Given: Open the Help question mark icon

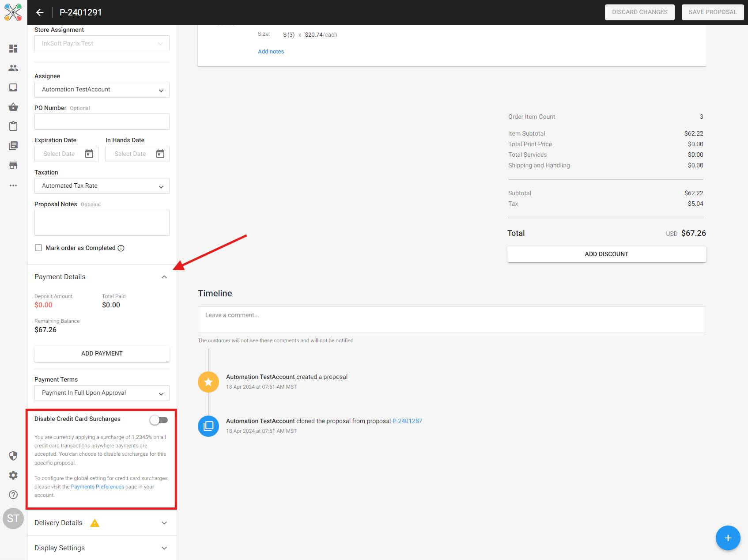Looking at the screenshot, I should (13, 495).
